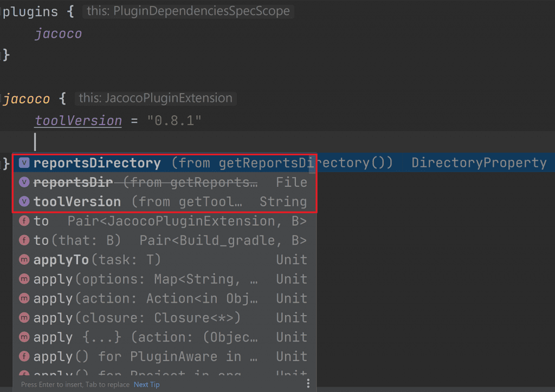Choose toolVersion from the completion list

tap(77, 202)
